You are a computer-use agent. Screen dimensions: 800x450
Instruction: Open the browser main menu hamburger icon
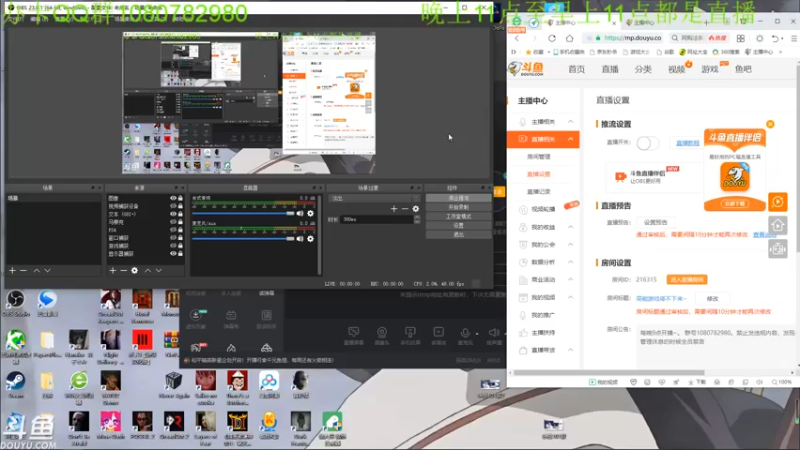[794, 38]
